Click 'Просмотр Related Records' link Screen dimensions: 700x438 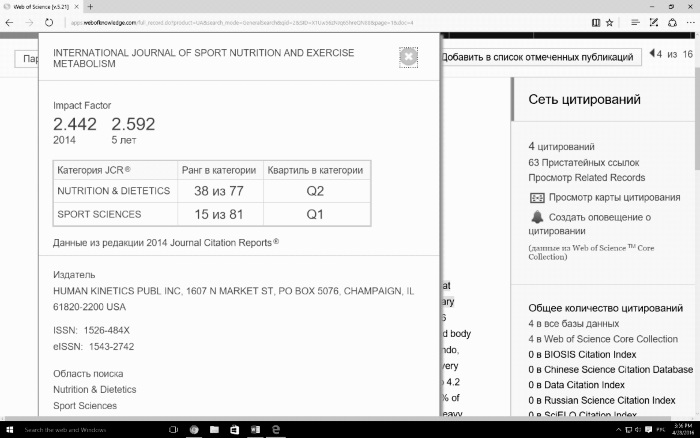(587, 178)
